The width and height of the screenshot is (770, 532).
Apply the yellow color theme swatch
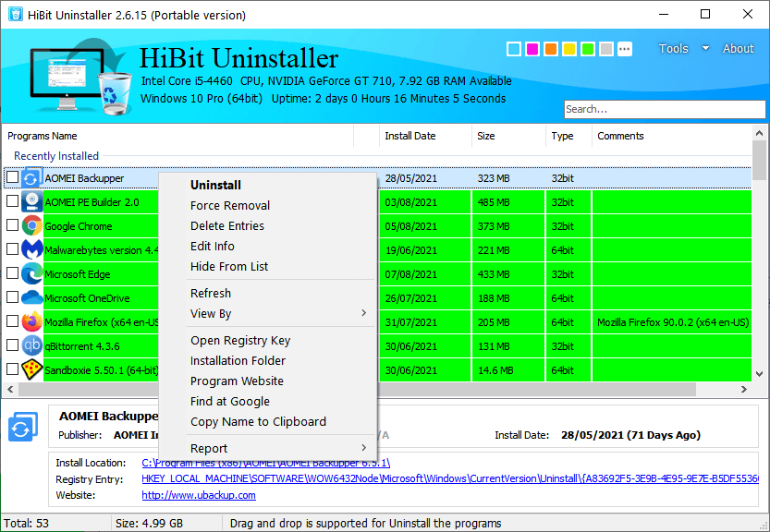tap(569, 49)
